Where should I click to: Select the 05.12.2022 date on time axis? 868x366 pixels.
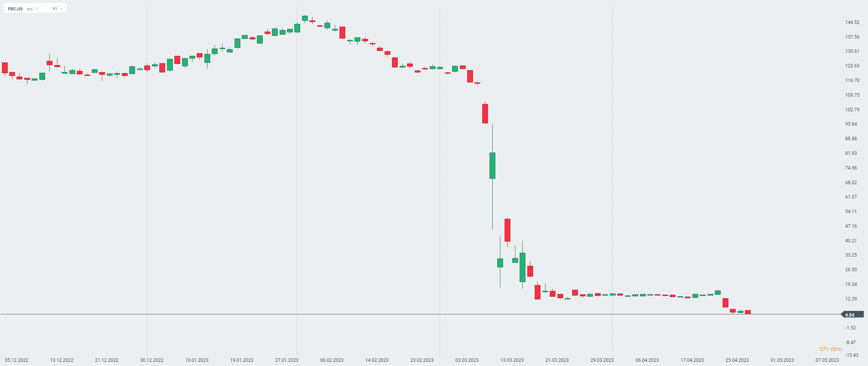click(17, 360)
